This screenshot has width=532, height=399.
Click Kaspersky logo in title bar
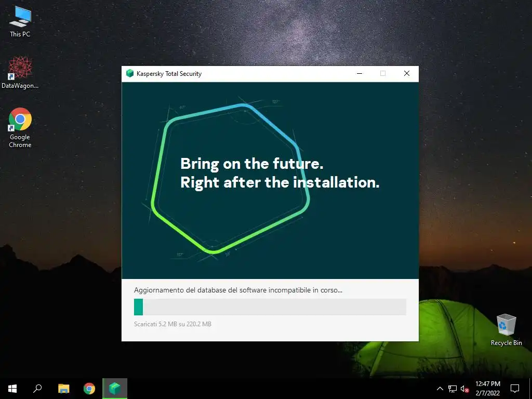tap(129, 73)
